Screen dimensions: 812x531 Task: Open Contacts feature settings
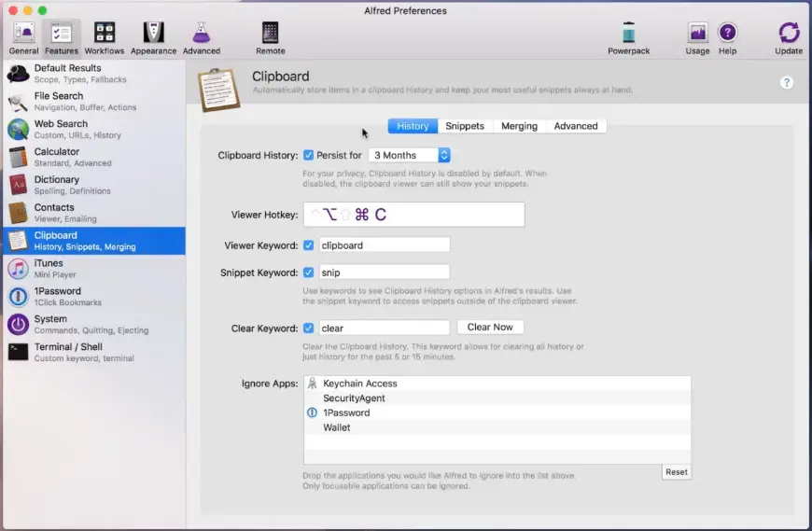(94, 213)
